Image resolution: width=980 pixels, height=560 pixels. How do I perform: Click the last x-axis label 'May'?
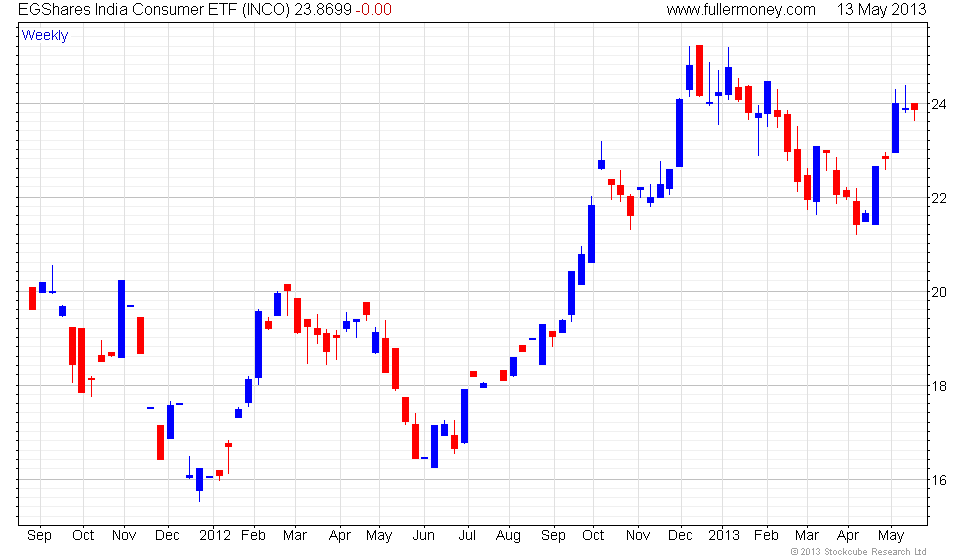(x=891, y=536)
